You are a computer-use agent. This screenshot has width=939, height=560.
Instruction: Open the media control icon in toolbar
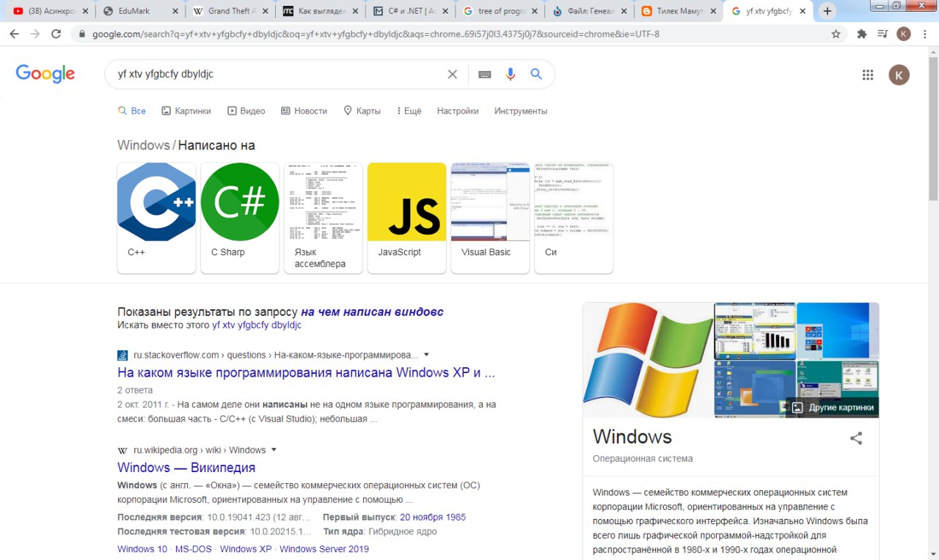coord(883,34)
